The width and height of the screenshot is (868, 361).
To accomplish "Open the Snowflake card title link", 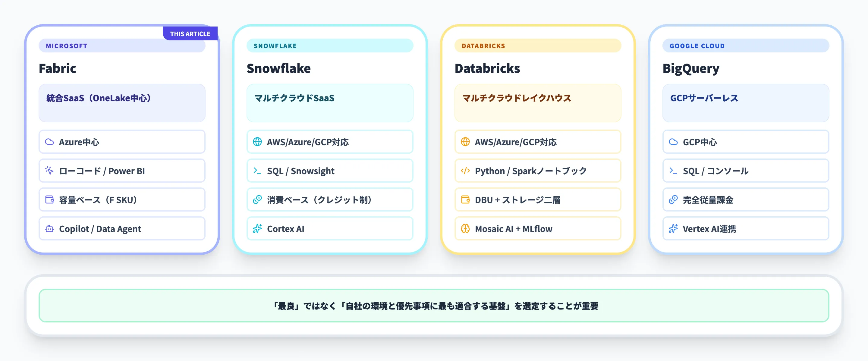I will tap(279, 68).
